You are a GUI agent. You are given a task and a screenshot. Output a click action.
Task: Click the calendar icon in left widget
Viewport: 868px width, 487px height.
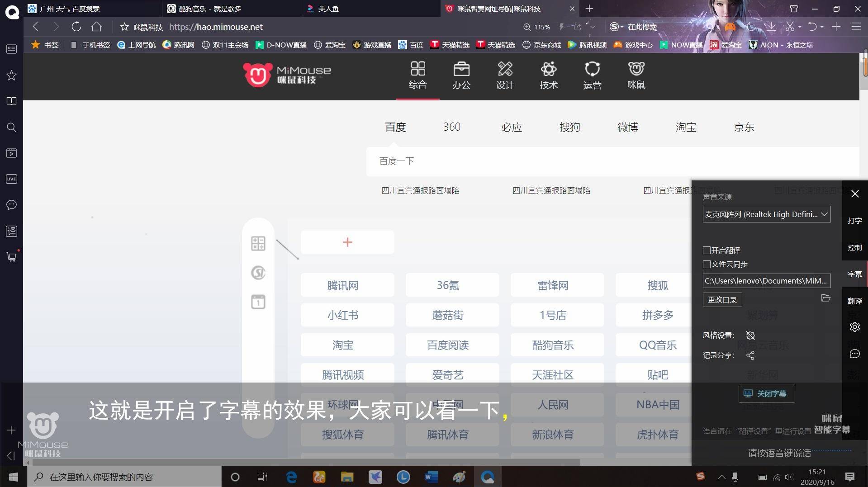click(x=258, y=302)
